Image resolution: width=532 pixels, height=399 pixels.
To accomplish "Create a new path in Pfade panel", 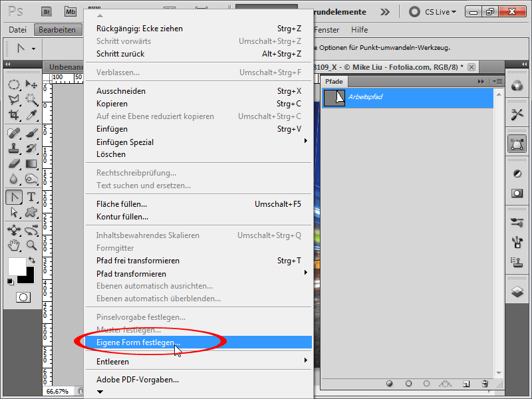I will pos(466,384).
